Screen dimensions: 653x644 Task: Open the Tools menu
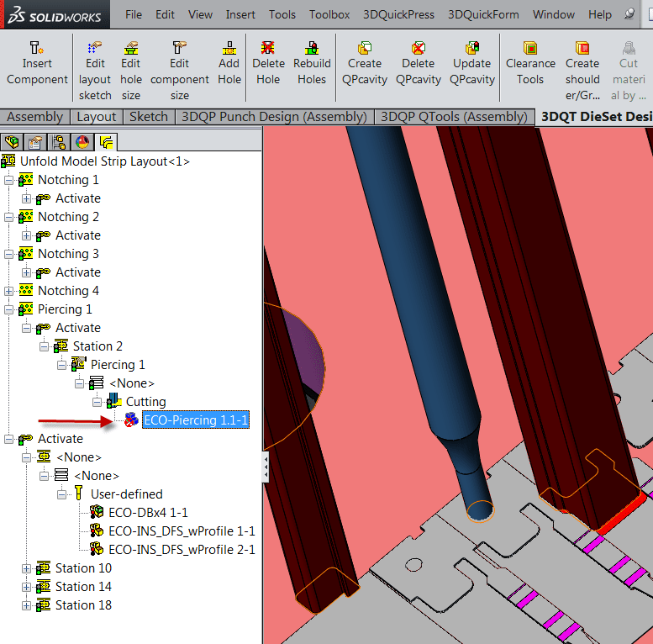[282, 14]
